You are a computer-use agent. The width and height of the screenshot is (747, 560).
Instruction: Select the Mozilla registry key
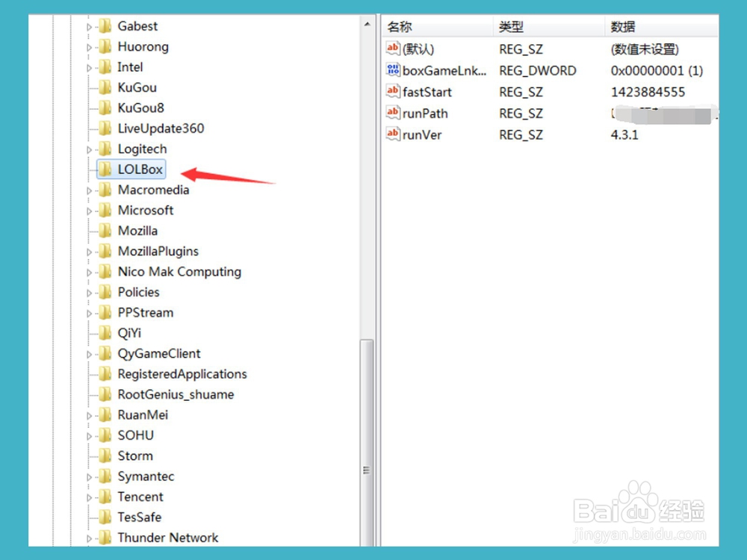click(x=137, y=230)
